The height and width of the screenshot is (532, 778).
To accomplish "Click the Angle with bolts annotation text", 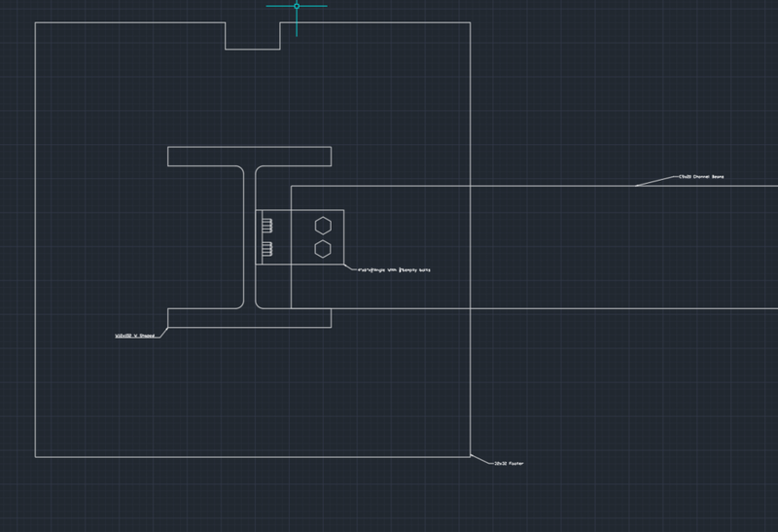I will click(x=394, y=270).
